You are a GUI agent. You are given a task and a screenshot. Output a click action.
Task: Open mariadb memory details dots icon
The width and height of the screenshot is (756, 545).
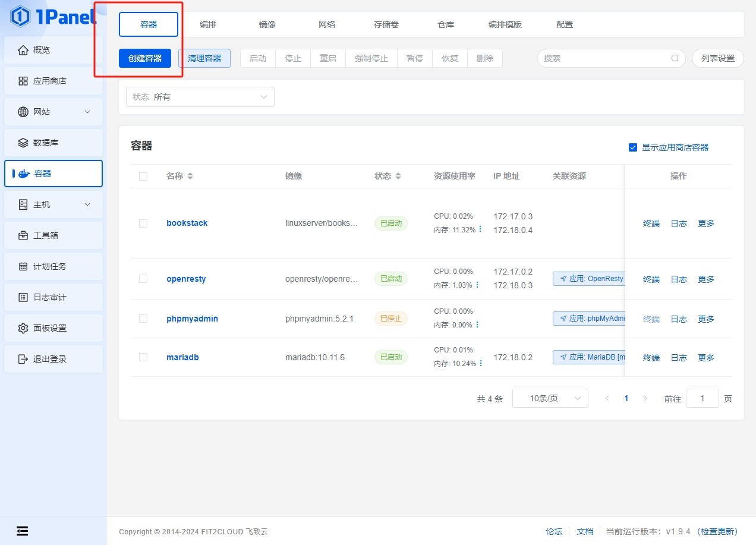pos(480,363)
